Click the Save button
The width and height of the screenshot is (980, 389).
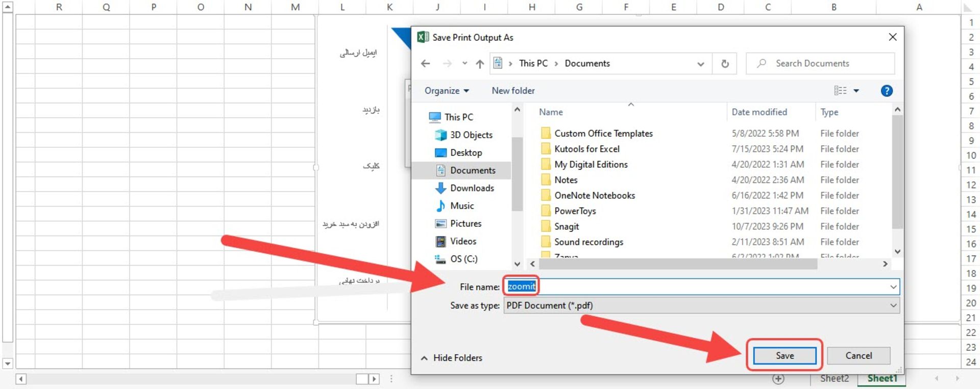click(x=785, y=355)
